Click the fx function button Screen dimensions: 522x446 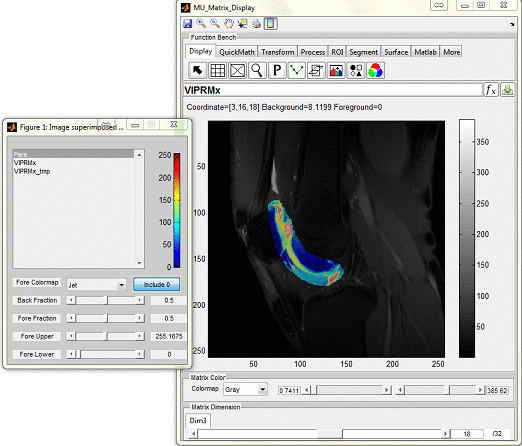coord(491,90)
